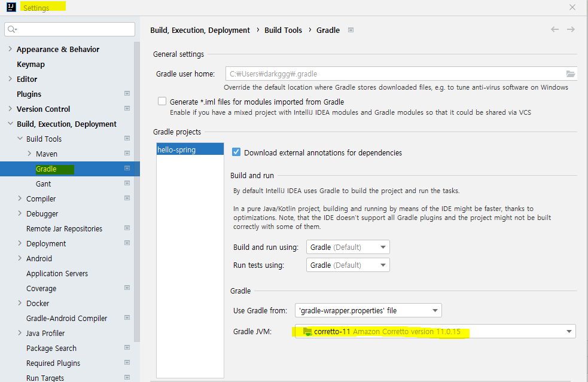Image resolution: width=588 pixels, height=382 pixels.
Task: Click the small icon right of the Gradle breadcrumb
Action: (x=351, y=29)
